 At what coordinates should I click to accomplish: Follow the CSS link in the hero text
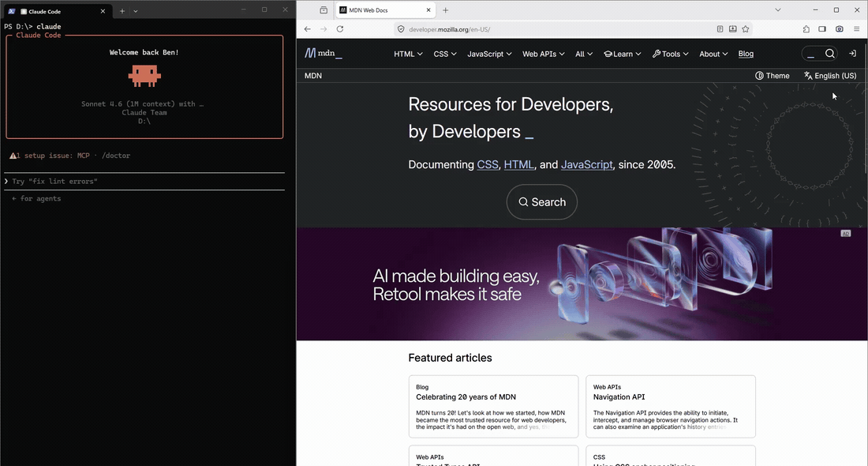[487, 164]
